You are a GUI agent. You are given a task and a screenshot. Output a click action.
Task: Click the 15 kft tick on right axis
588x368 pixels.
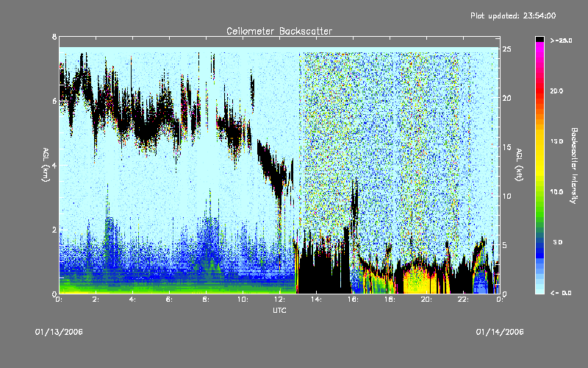[x=506, y=147]
